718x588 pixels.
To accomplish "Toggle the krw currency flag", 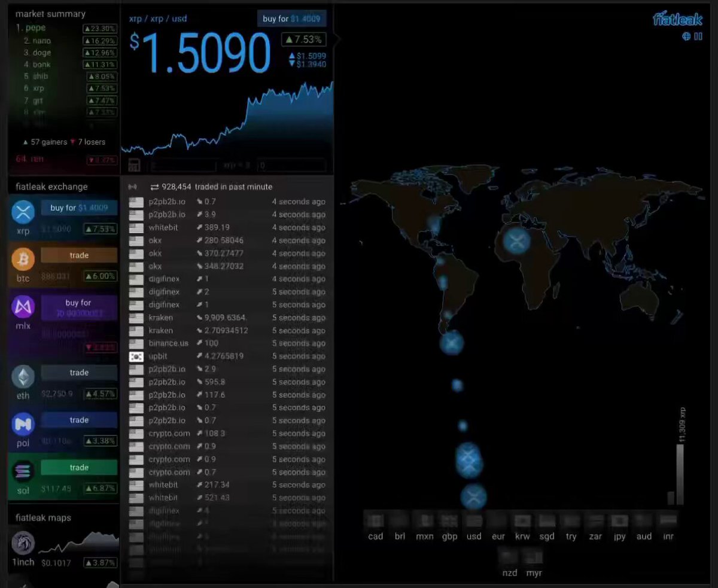I will tap(522, 520).
